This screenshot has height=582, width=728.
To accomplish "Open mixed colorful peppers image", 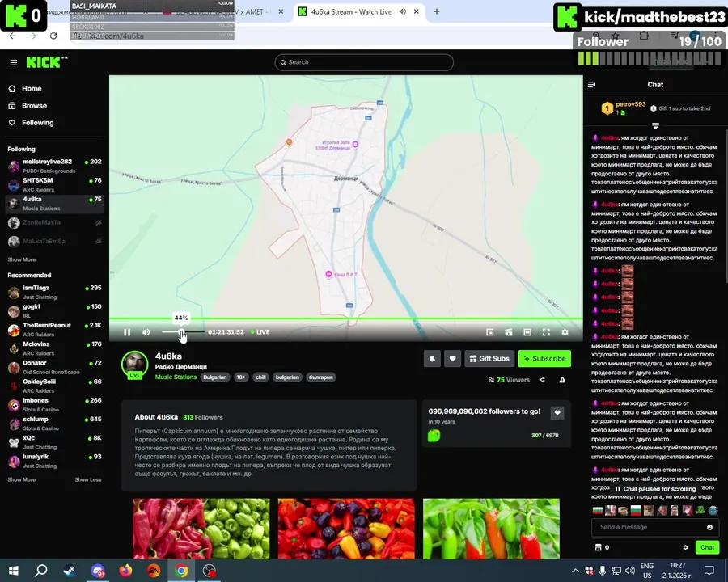I will pyautogui.click(x=346, y=529).
